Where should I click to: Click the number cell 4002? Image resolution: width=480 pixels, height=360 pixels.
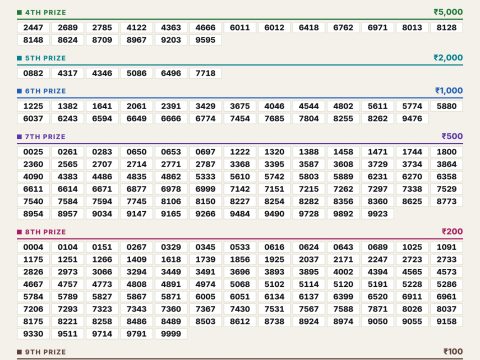343,272
